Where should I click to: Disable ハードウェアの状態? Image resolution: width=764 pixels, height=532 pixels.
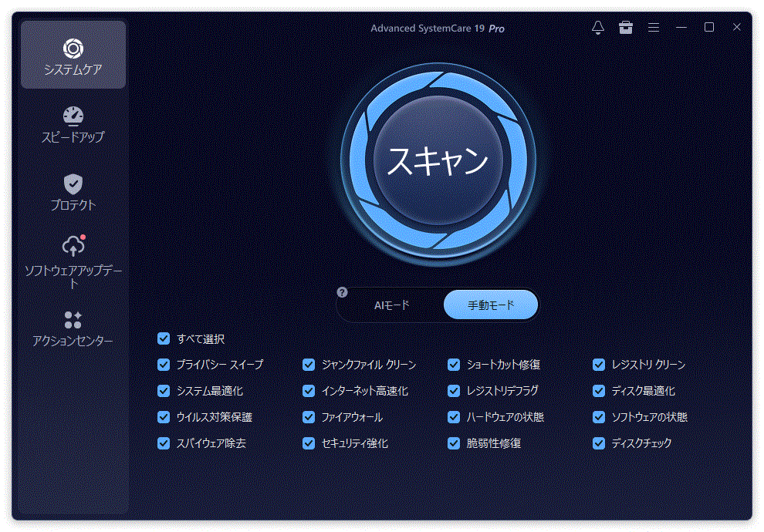point(453,416)
